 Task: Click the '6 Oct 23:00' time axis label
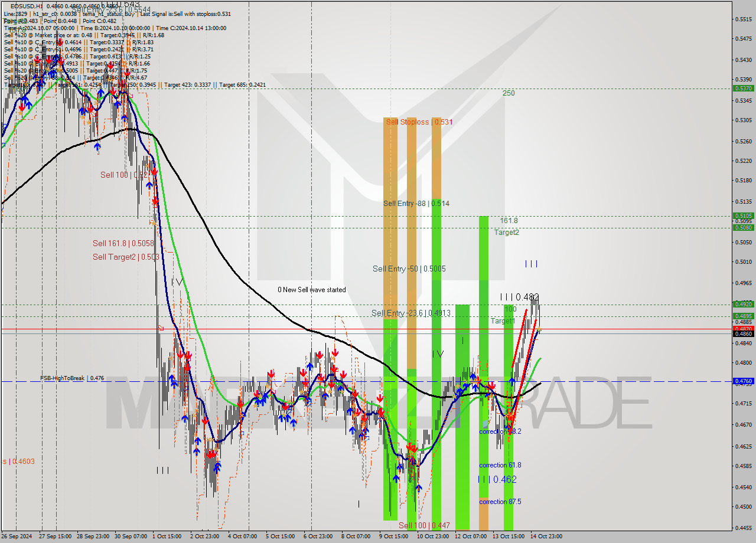318,537
